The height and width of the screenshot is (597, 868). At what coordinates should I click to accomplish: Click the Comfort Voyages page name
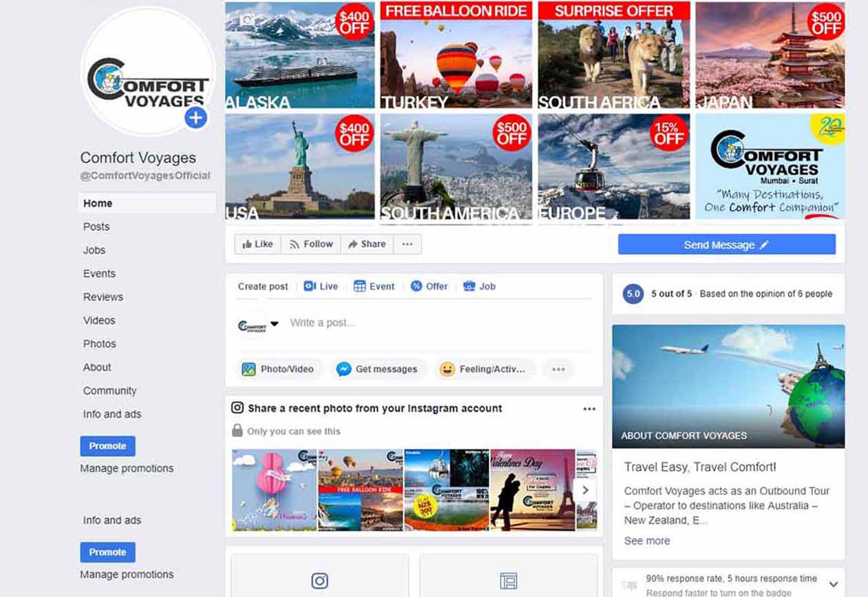[138, 158]
